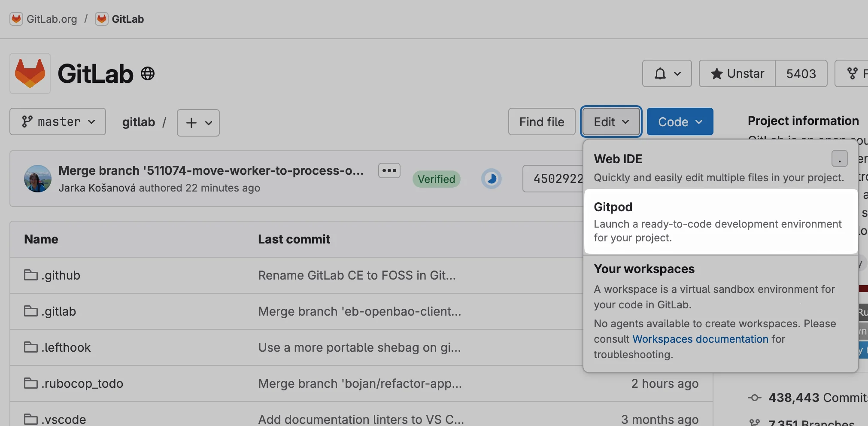Expand the plus add-file dropdown
Image resolution: width=868 pixels, height=426 pixels.
pos(198,123)
